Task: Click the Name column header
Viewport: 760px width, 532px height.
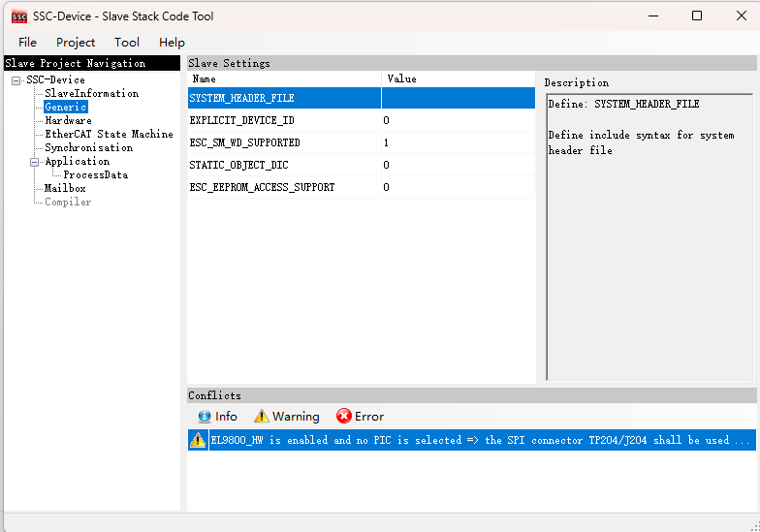Action: point(284,79)
